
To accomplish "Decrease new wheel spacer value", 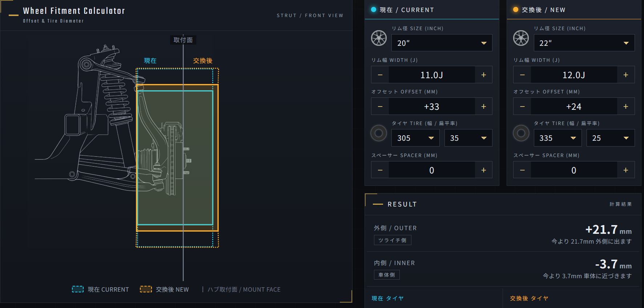I will point(522,170).
